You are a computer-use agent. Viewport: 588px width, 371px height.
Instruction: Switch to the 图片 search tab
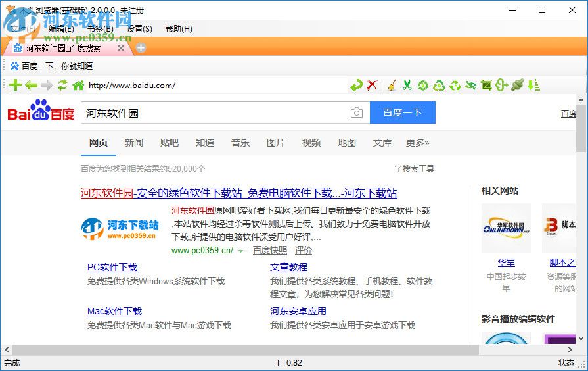276,143
